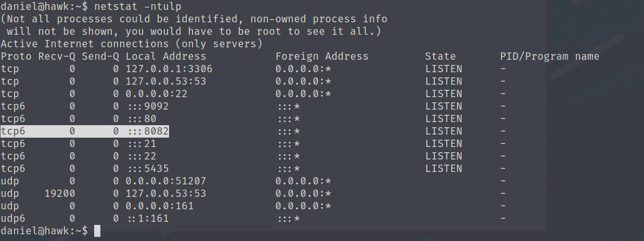Click the highlighted tcp6 :::8082 line

coord(85,131)
